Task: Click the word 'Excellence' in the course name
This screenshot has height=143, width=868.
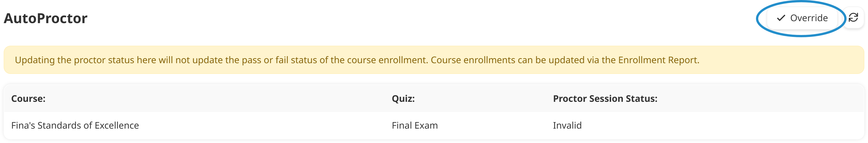Action: click(117, 126)
